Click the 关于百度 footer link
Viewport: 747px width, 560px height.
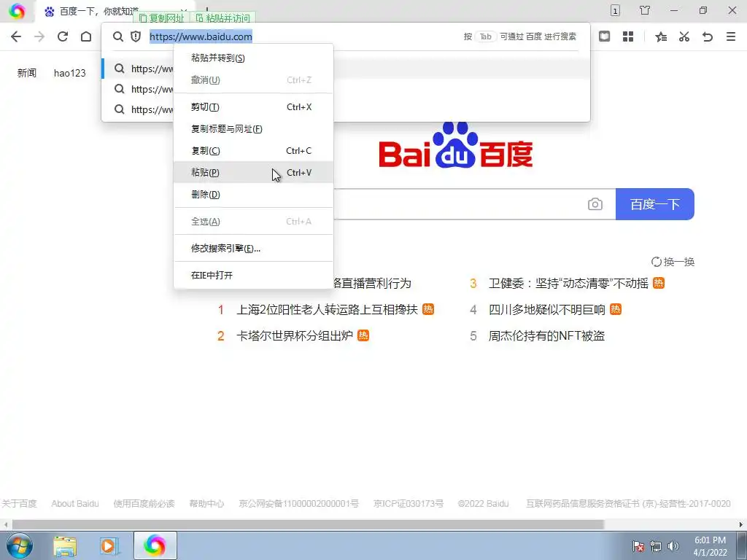coord(19,503)
